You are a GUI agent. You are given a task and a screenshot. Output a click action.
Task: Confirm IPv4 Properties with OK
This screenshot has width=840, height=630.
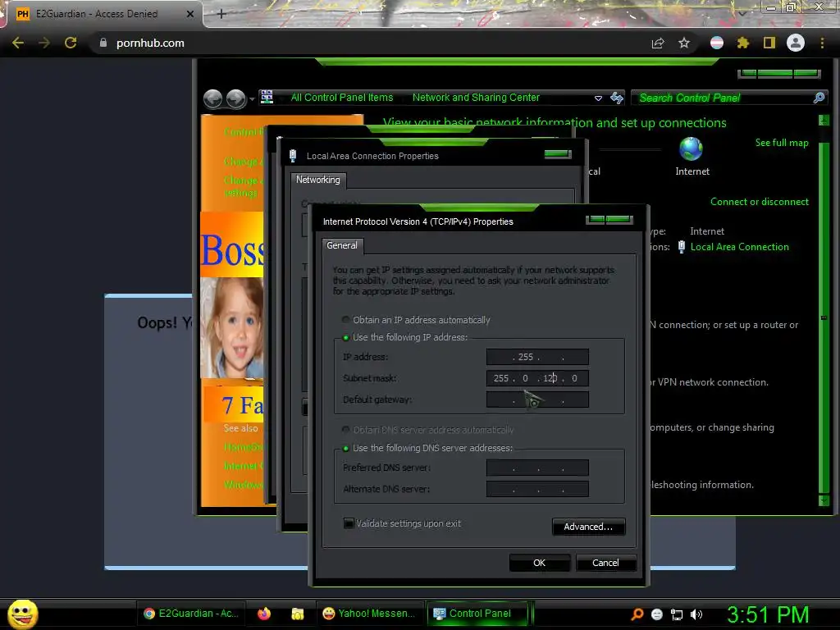coord(540,563)
